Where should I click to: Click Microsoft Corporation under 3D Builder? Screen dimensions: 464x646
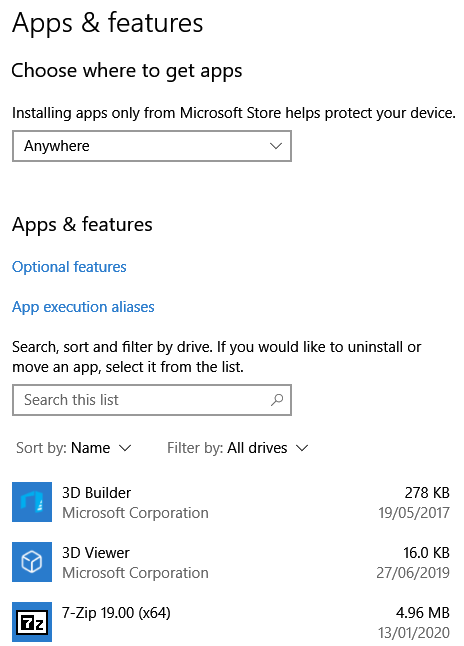pyautogui.click(x=135, y=513)
